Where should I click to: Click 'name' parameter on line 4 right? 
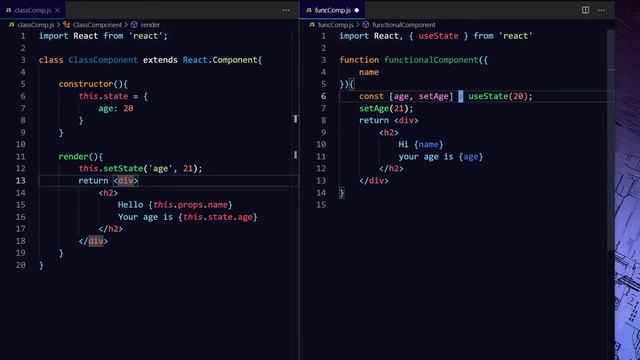coord(369,72)
